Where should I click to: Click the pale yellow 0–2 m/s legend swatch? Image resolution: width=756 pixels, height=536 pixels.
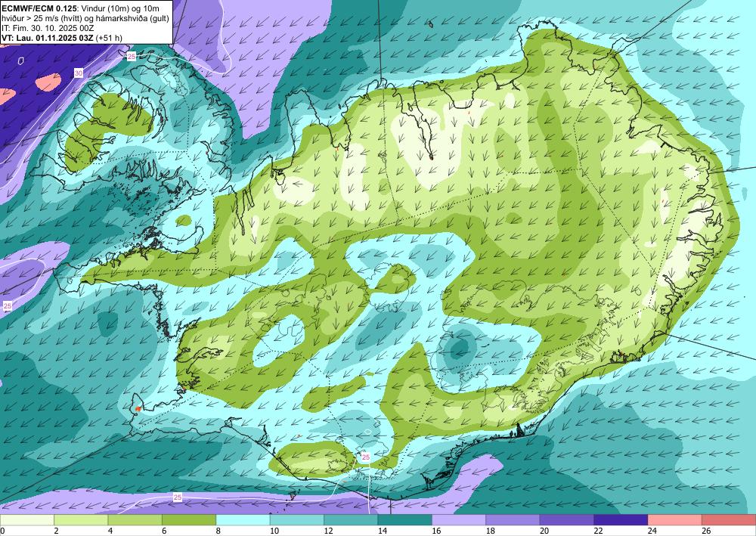pos(27,520)
